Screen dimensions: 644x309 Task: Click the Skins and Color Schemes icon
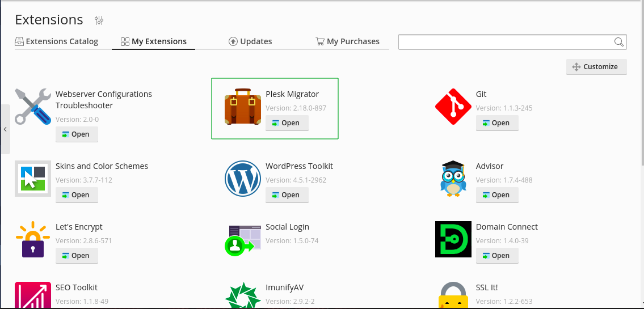click(33, 179)
